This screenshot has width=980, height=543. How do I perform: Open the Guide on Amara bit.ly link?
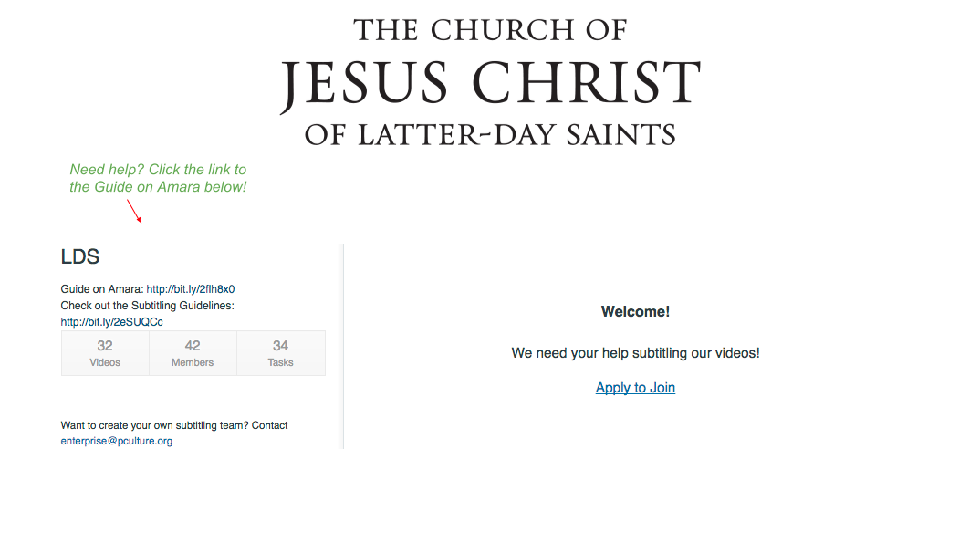(191, 289)
